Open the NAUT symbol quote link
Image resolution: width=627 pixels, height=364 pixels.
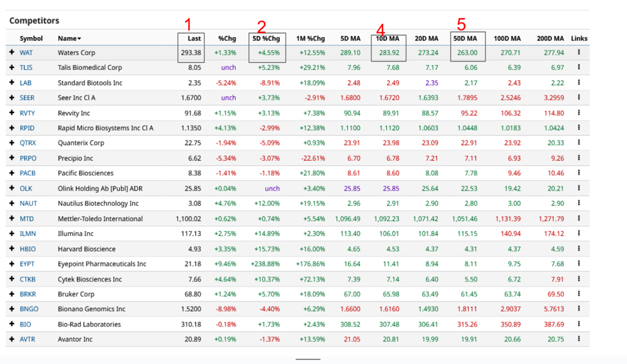(x=30, y=203)
